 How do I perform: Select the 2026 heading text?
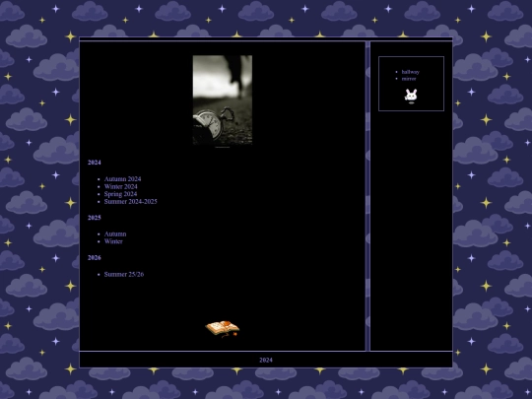pos(95,258)
